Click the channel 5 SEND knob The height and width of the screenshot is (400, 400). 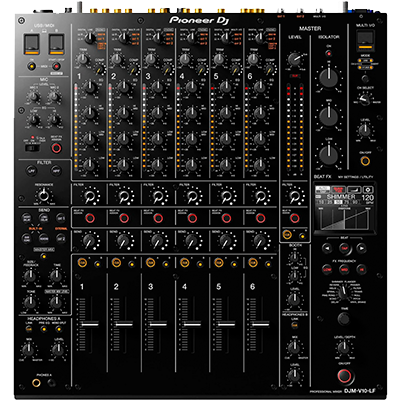point(226,240)
